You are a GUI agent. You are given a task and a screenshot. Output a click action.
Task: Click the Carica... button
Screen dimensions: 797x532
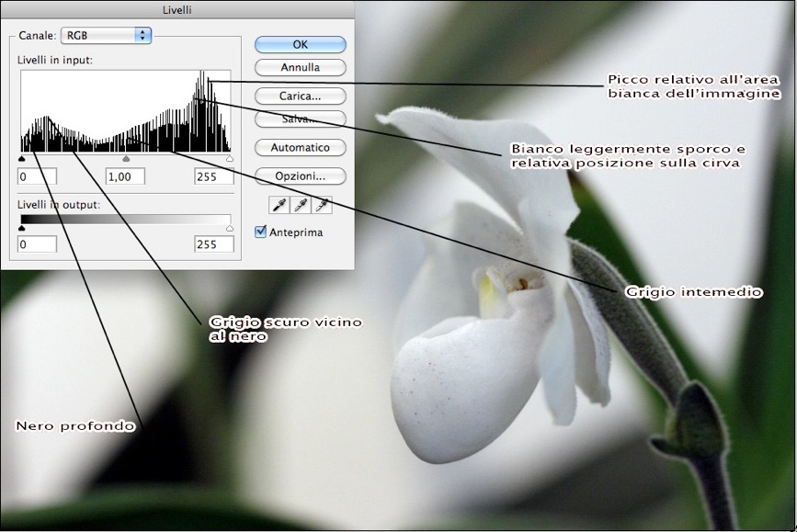(x=300, y=96)
